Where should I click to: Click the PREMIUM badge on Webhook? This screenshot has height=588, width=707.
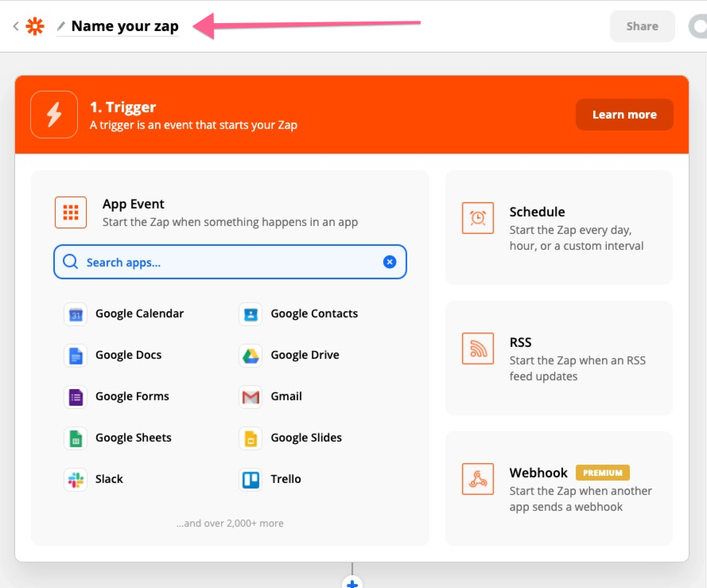point(602,473)
